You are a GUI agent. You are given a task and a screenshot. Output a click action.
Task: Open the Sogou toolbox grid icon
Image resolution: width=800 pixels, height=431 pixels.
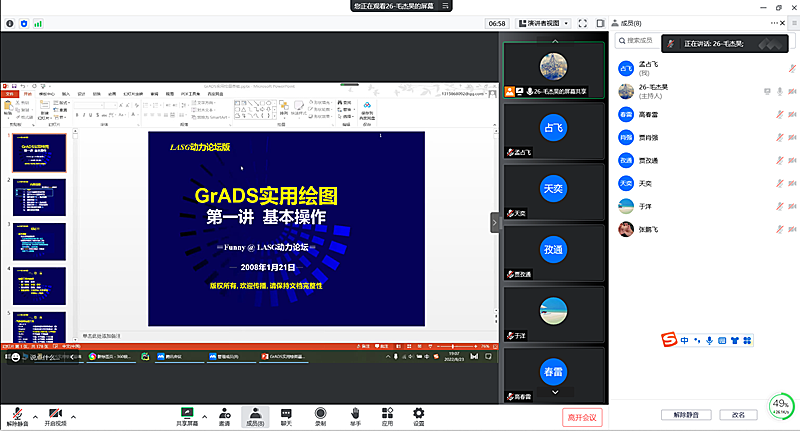[x=747, y=341]
